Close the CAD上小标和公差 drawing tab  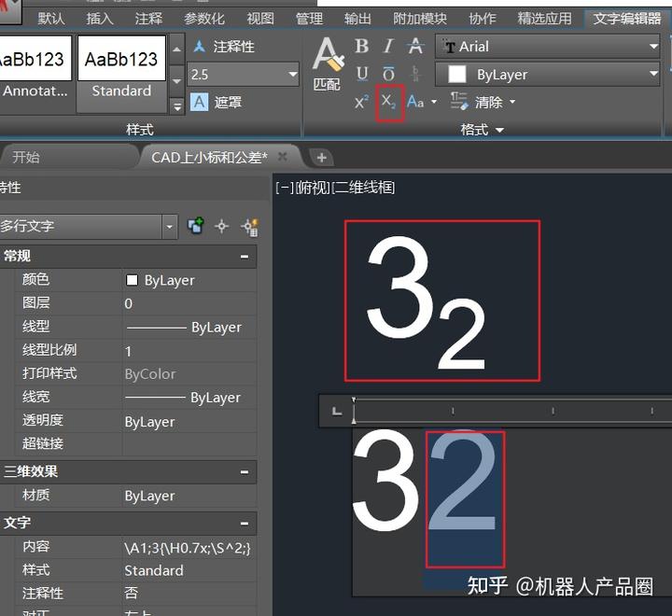click(282, 157)
